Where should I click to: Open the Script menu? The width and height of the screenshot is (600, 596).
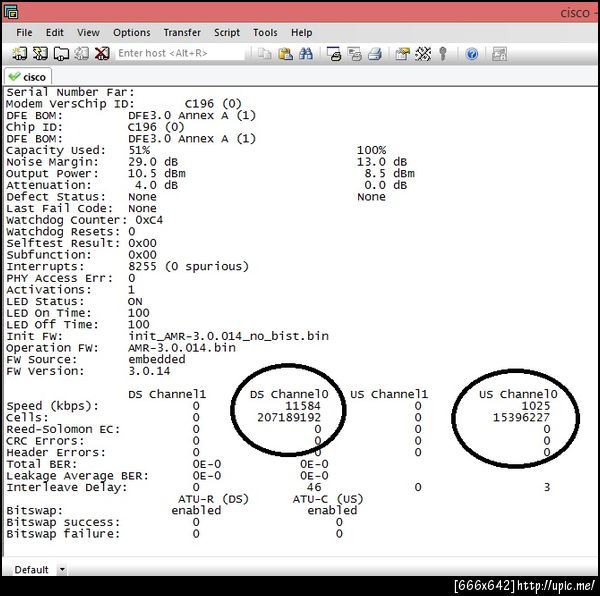click(x=227, y=33)
